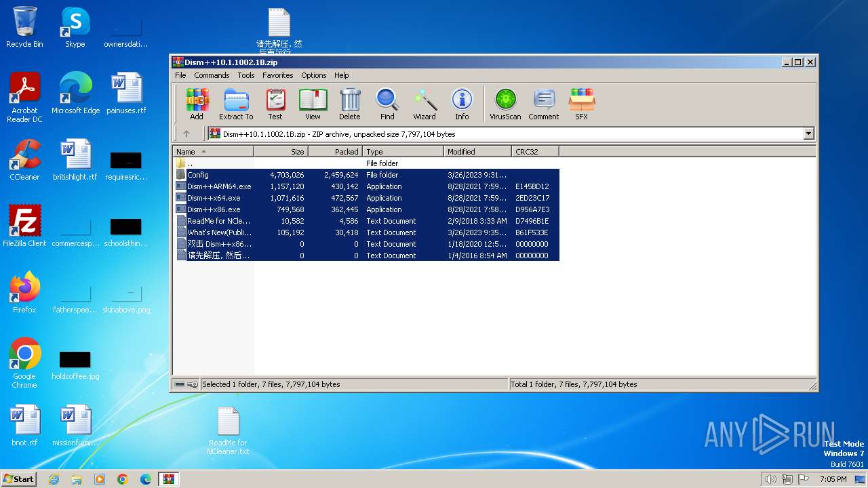Select Dism++x64.exe in the list
This screenshot has height=488, width=868.
(366, 198)
